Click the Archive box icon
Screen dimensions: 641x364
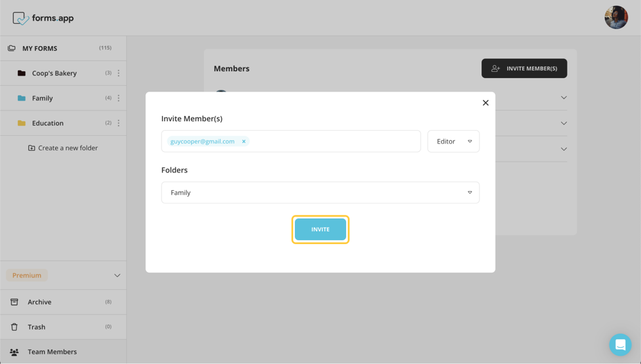tap(14, 302)
